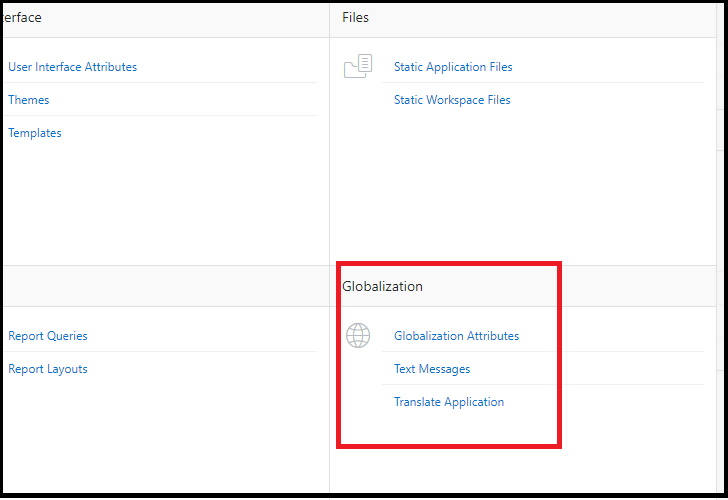Launch the Translate Application link
The width and height of the screenshot is (728, 500).
click(449, 402)
